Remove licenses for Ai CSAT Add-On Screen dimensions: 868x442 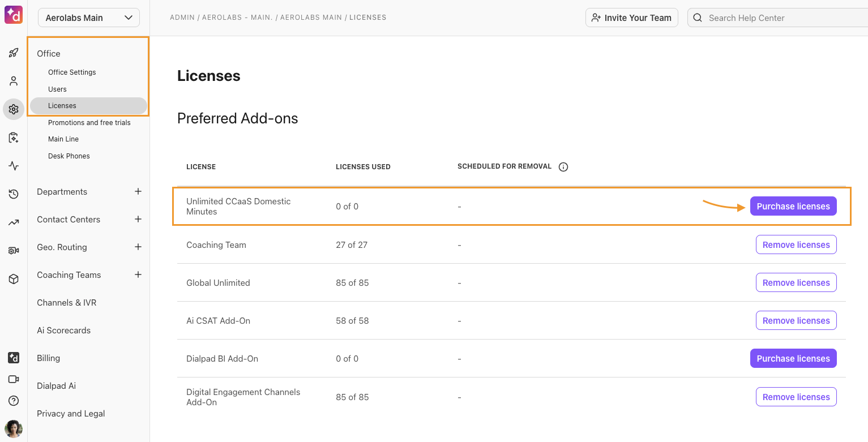pyautogui.click(x=796, y=321)
